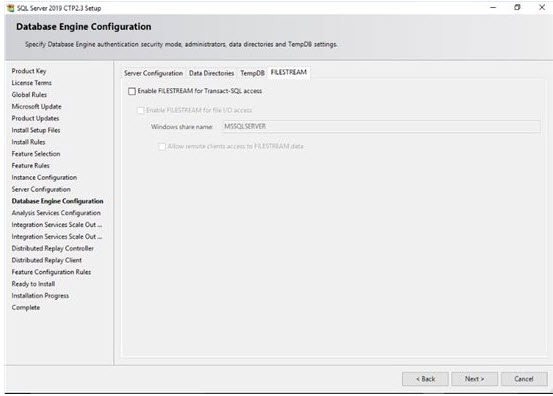The width and height of the screenshot is (553, 396).
Task: Open the Data Directories tab
Action: [x=211, y=73]
